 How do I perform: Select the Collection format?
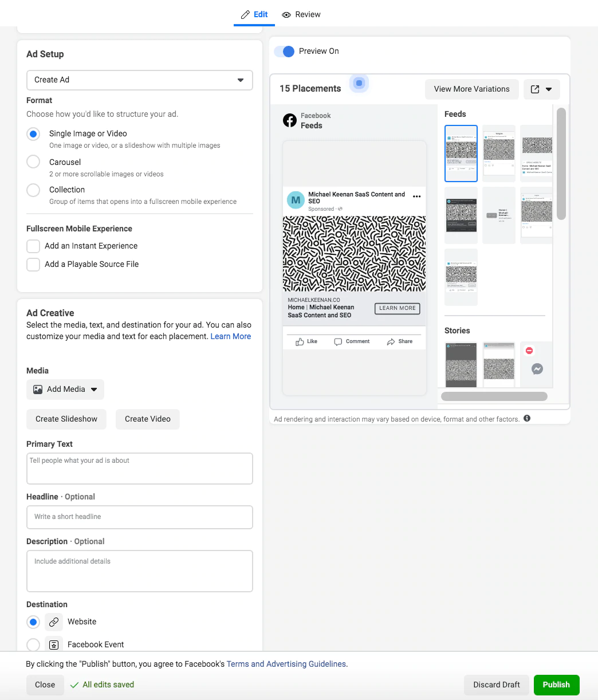[33, 190]
